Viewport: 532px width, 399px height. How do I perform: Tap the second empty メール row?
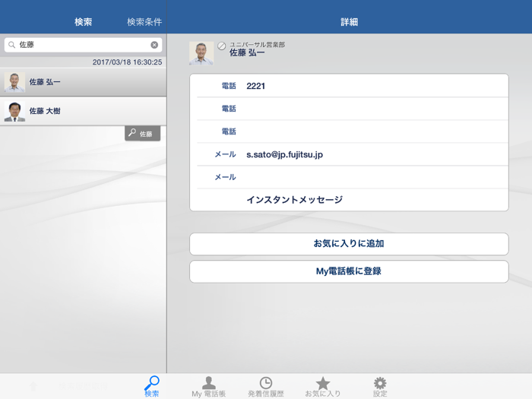(349, 177)
